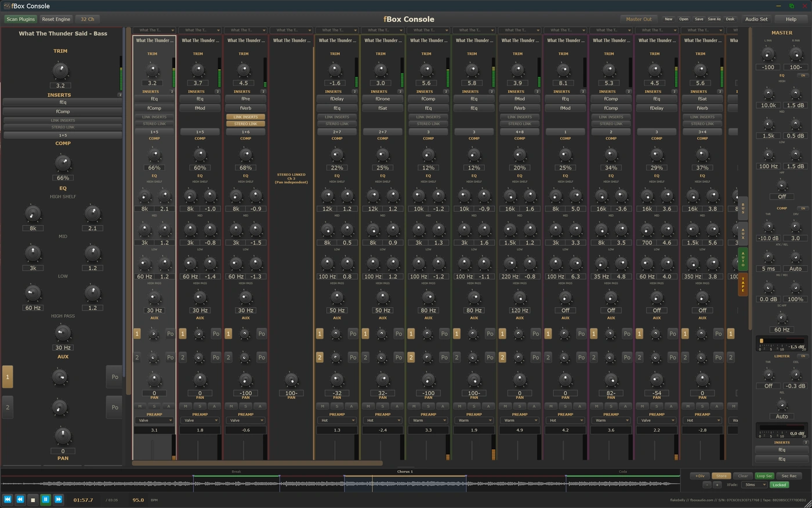Toggle highlighted STEREO LINK on the fPre channel

pos(245,124)
